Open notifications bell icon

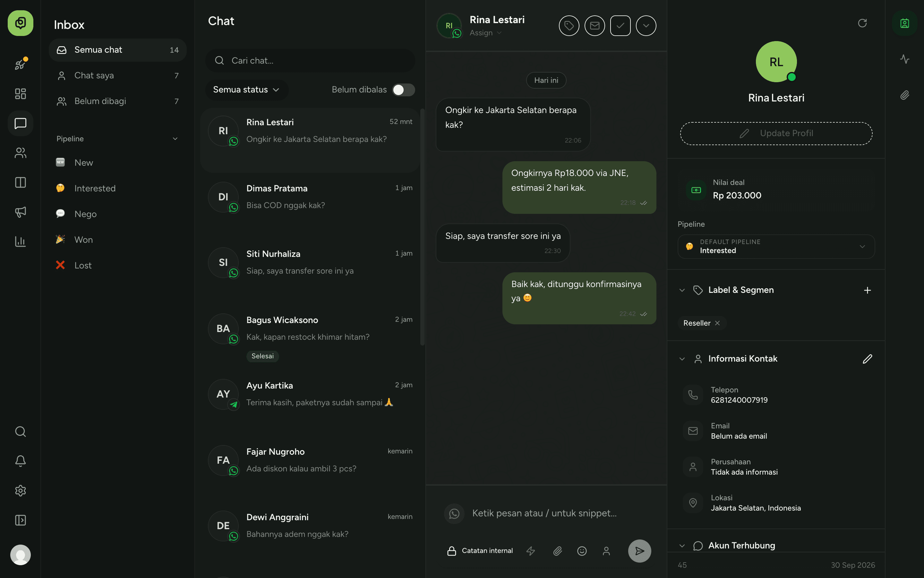(x=20, y=461)
